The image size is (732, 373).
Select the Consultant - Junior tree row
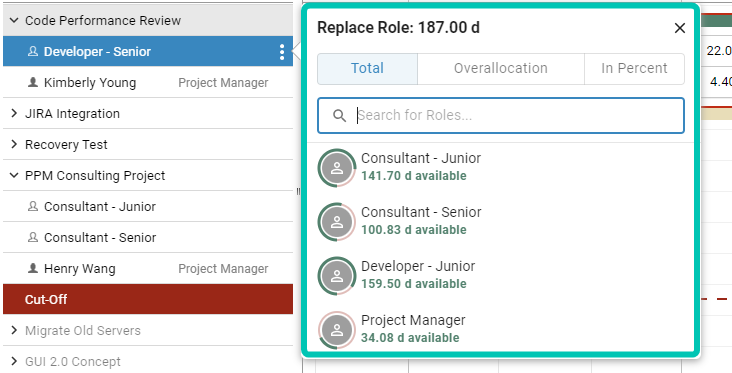[x=148, y=206]
